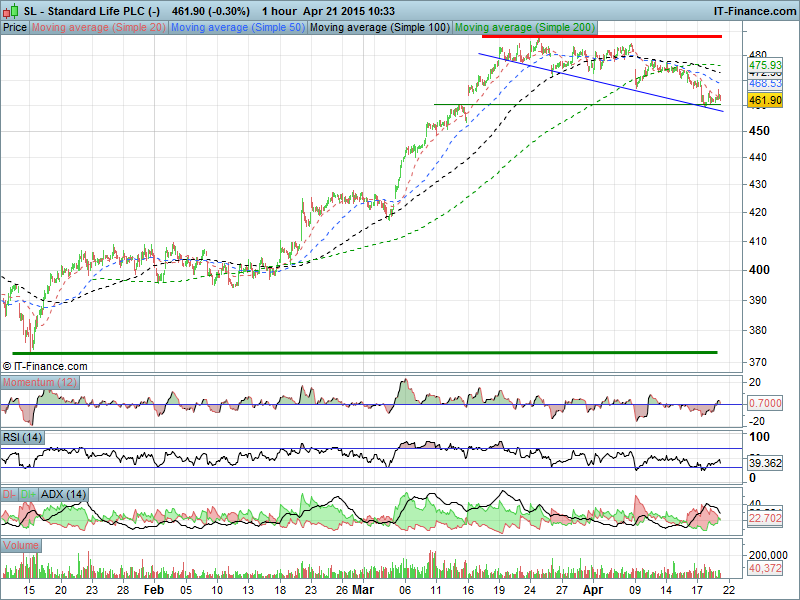Click the red horizontal resistance line
800x600 pixels.
600,36
